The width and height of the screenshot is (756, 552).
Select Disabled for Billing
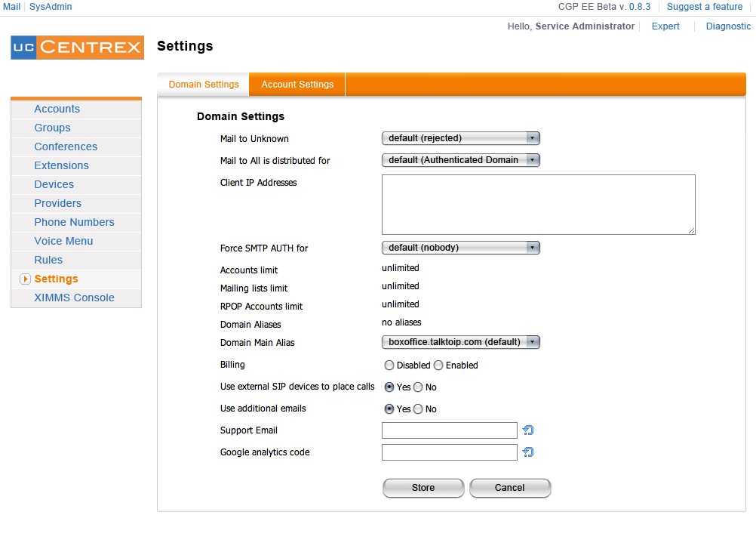tap(389, 365)
